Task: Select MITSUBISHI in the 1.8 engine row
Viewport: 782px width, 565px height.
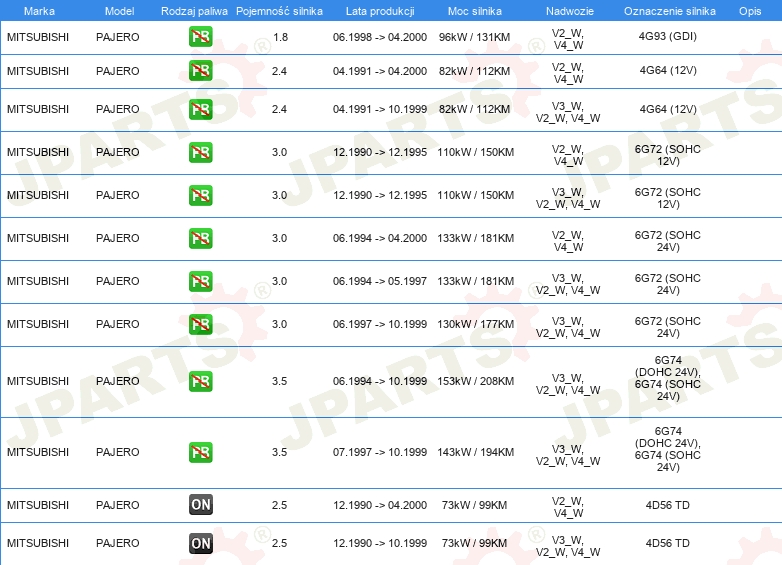Action: (38, 37)
